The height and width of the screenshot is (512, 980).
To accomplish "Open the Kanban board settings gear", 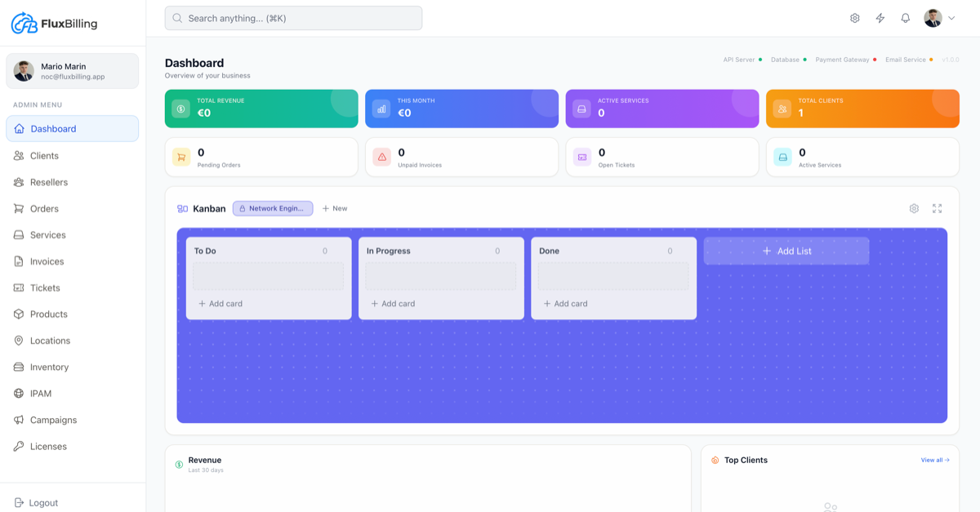I will click(914, 208).
